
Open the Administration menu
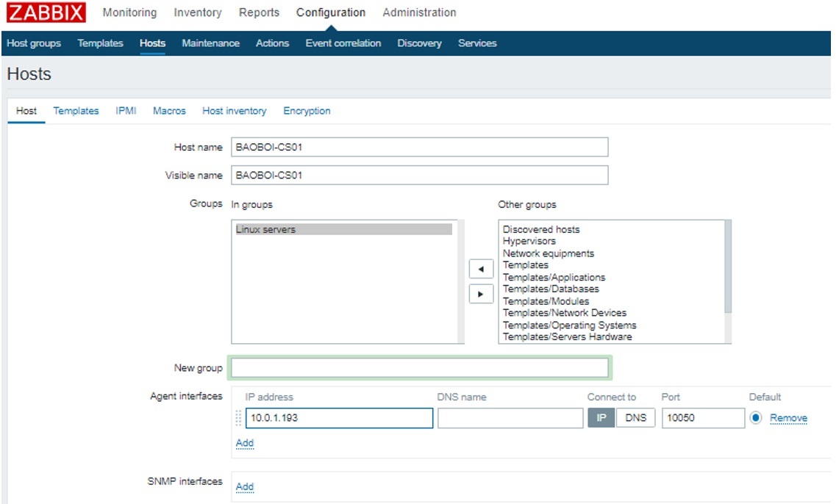coord(419,12)
